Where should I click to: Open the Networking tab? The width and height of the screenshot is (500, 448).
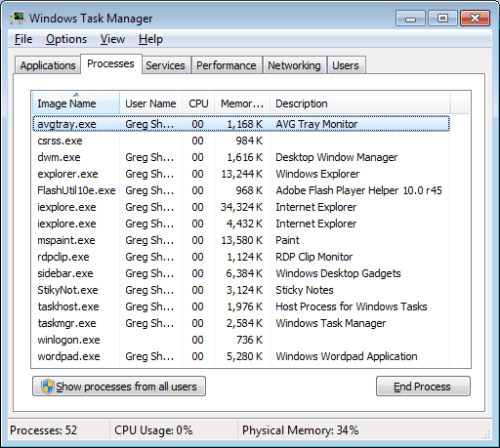(x=294, y=65)
